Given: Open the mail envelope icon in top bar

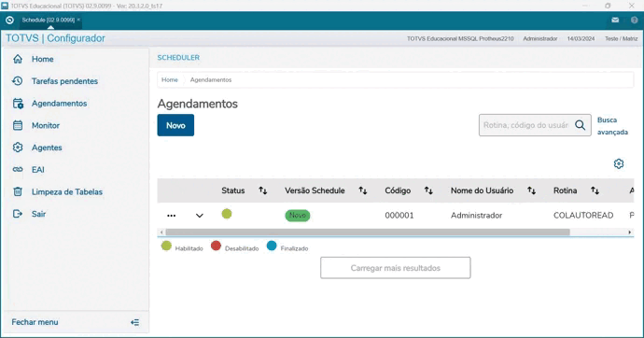Looking at the screenshot, I should (x=615, y=20).
